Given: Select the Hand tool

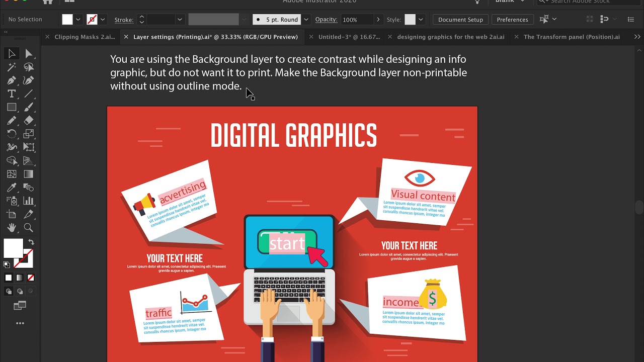Looking at the screenshot, I should tap(12, 228).
